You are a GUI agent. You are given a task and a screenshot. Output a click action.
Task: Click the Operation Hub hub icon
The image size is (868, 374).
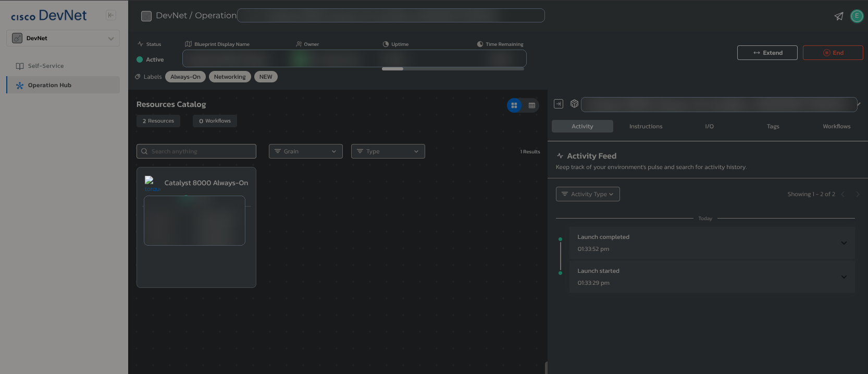20,86
